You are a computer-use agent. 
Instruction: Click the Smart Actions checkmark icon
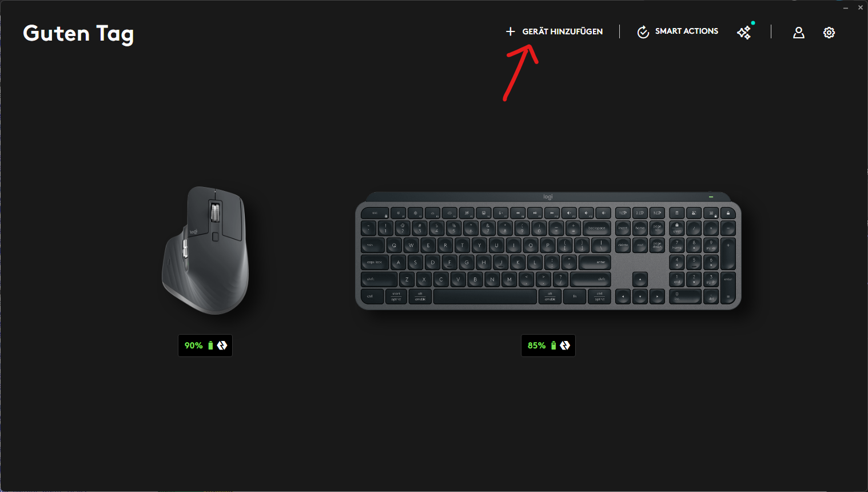[643, 32]
